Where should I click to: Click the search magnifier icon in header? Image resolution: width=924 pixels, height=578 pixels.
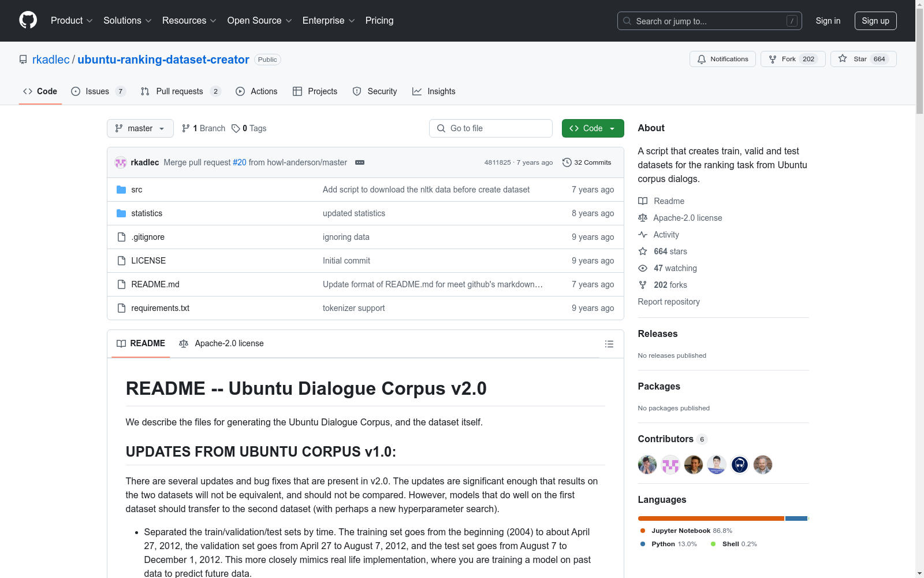click(627, 21)
